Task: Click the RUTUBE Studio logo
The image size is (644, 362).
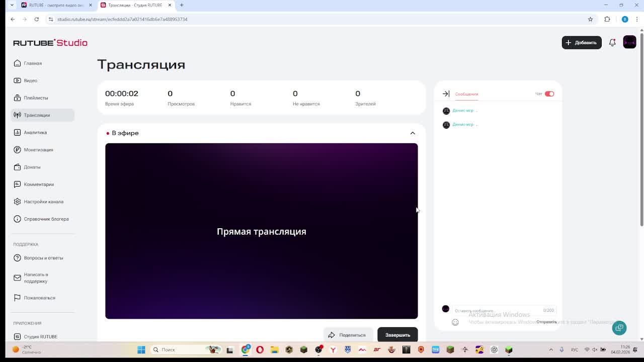Action: (x=50, y=43)
